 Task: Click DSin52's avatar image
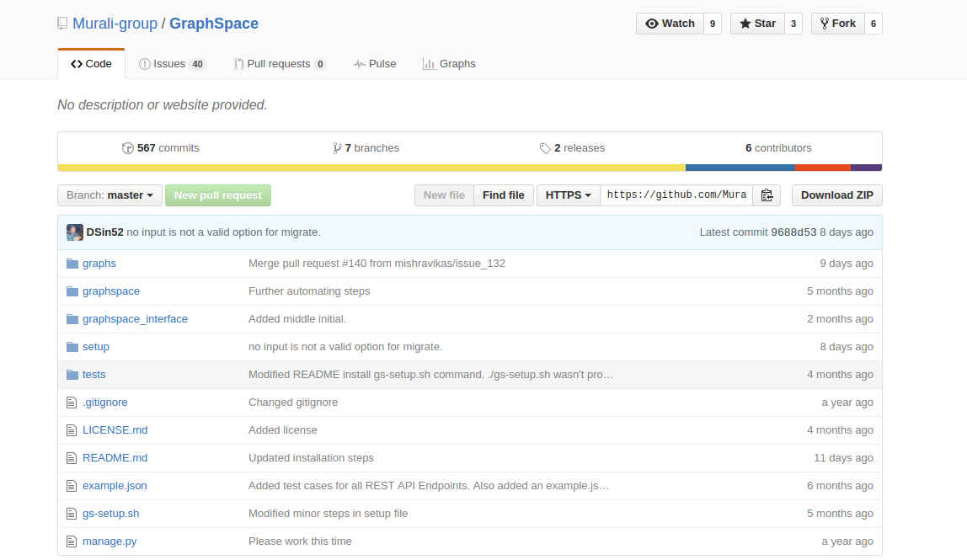tap(75, 232)
